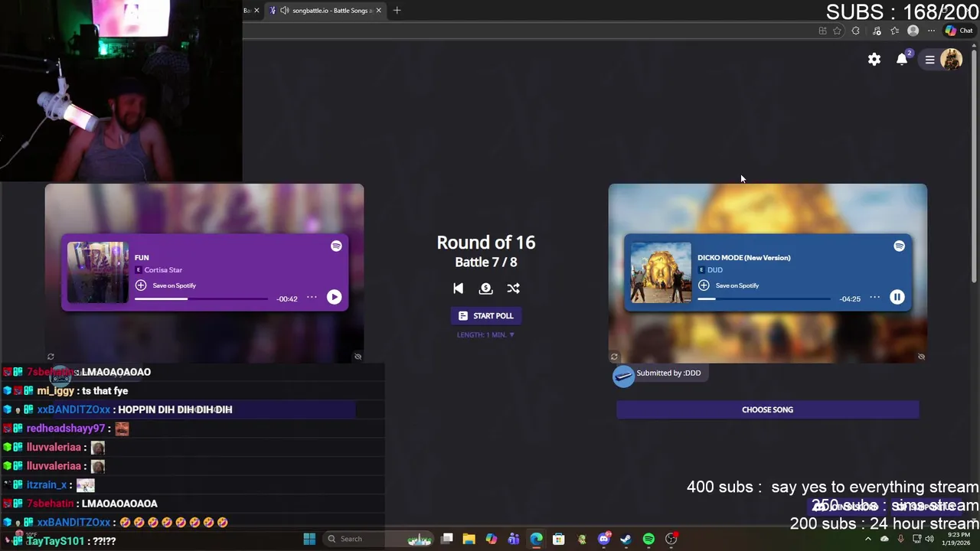Click the FUN album cover
This screenshot has height=551, width=980.
(98, 272)
